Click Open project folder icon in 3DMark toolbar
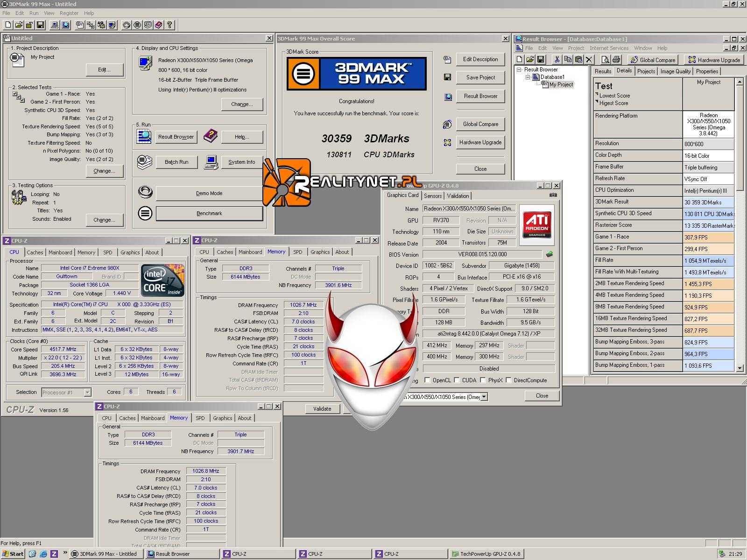 tap(19, 25)
